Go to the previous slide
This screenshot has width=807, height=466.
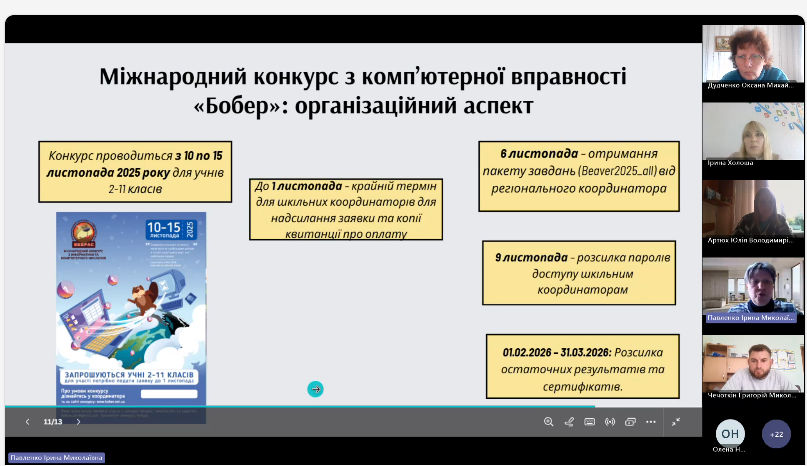coord(27,422)
